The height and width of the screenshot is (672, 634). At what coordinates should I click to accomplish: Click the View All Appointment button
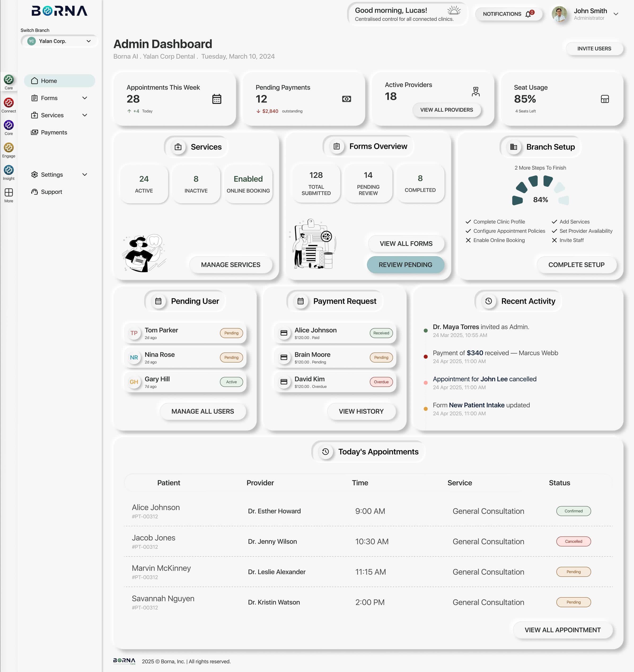(562, 630)
